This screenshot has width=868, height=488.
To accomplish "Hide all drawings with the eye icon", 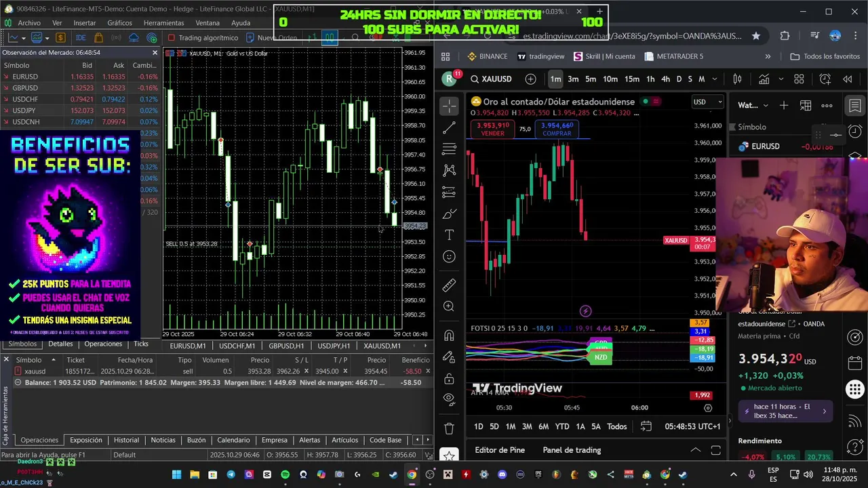I will [449, 399].
